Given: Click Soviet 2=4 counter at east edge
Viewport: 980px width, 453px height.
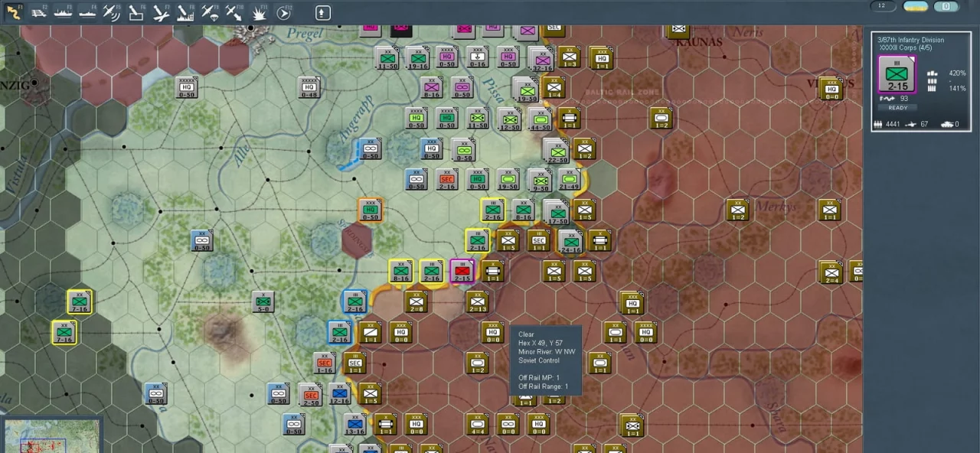Looking at the screenshot, I should (829, 271).
